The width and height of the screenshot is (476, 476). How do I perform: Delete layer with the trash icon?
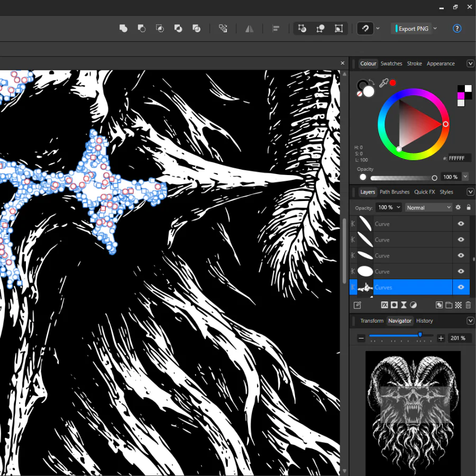click(468, 305)
